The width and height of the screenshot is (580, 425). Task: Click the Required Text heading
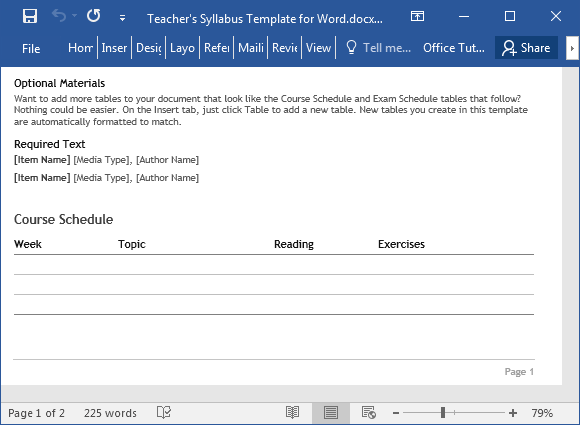click(x=50, y=144)
